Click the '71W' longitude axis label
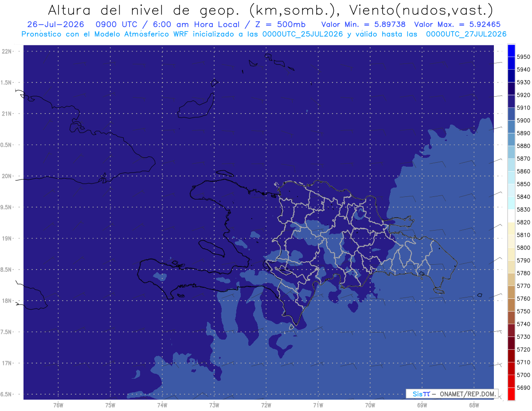Viewport: 532px width, 411px height. [x=318, y=405]
